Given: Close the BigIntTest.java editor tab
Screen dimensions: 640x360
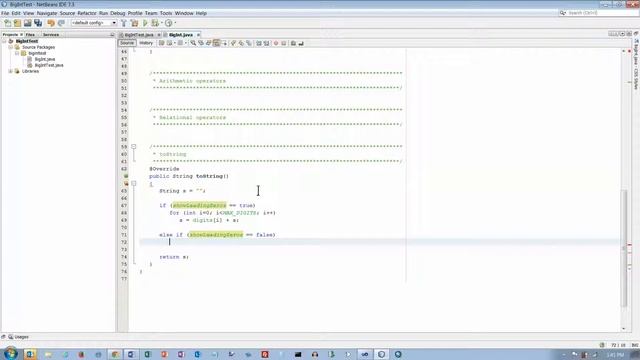Looking at the screenshot, I should click(x=159, y=35).
